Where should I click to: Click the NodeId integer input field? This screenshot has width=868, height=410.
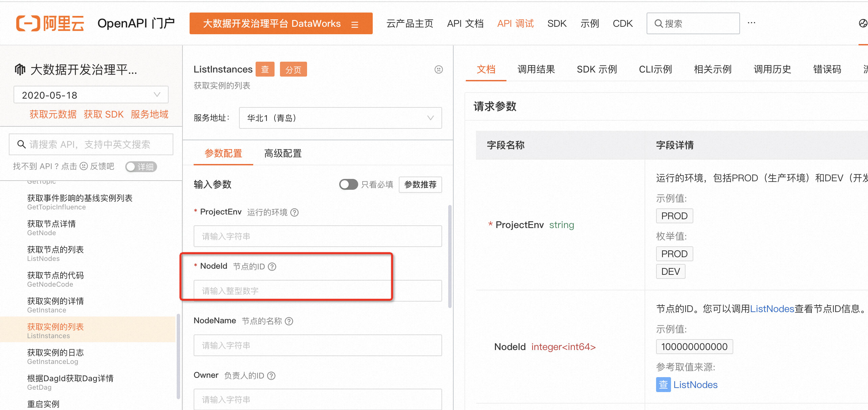[318, 291]
